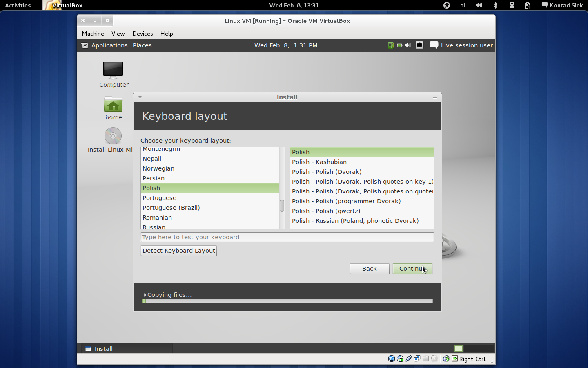Select the active first workspace in switcher
Screen dimensions: 588x368
[459, 348]
